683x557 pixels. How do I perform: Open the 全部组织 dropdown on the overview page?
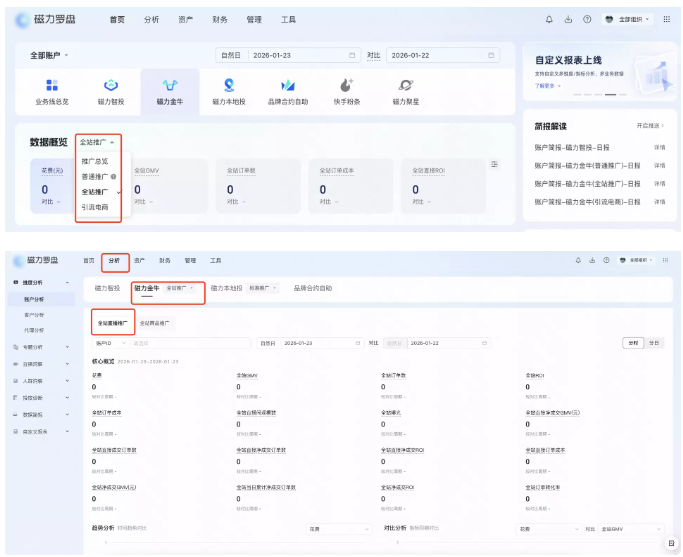(628, 19)
